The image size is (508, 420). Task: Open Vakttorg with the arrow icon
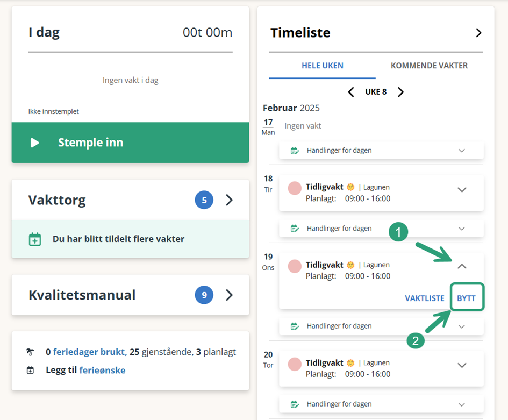tap(229, 200)
